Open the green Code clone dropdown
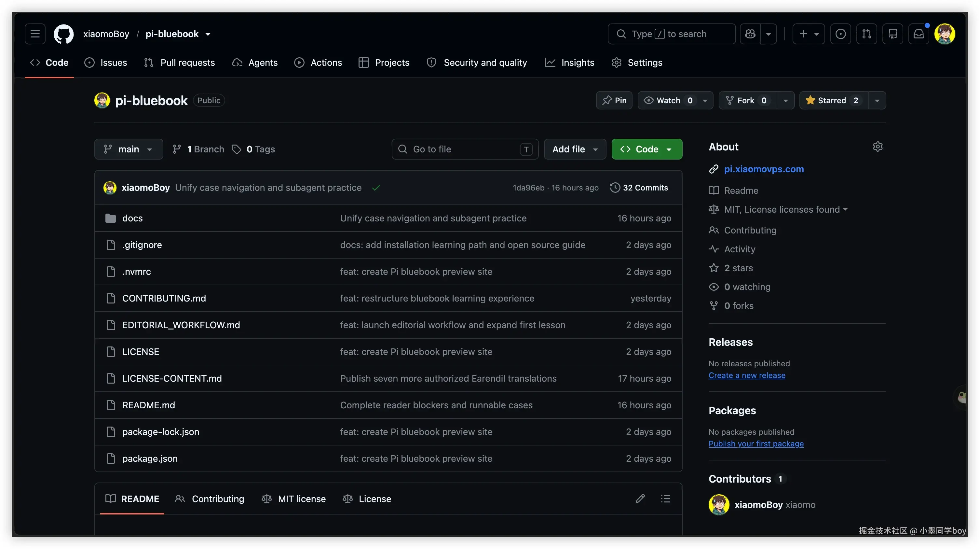980x549 pixels. [x=647, y=149]
